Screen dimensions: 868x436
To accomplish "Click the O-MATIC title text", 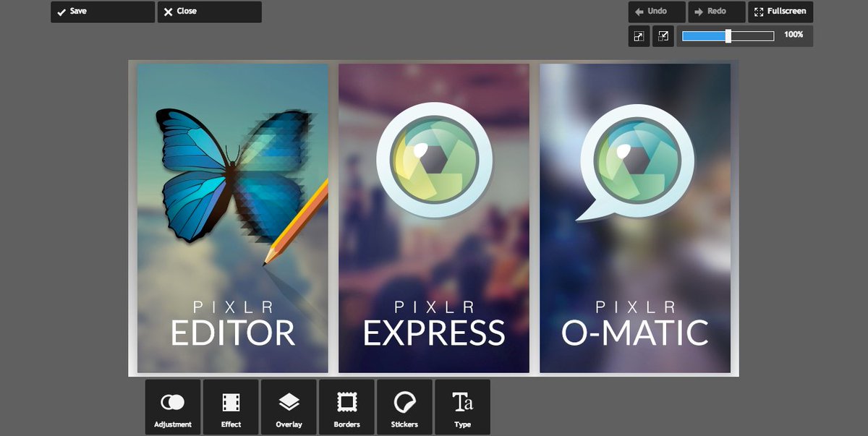I will point(635,333).
